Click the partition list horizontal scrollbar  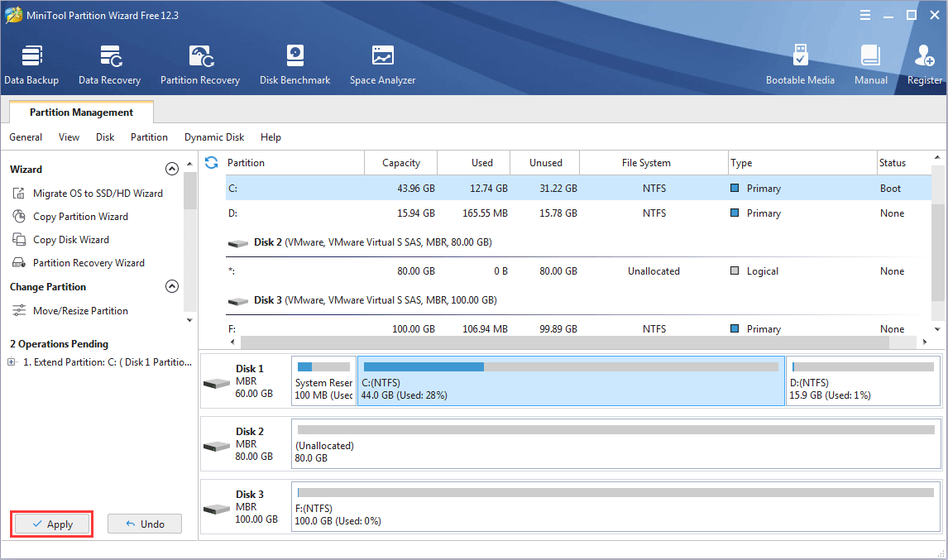(x=565, y=342)
